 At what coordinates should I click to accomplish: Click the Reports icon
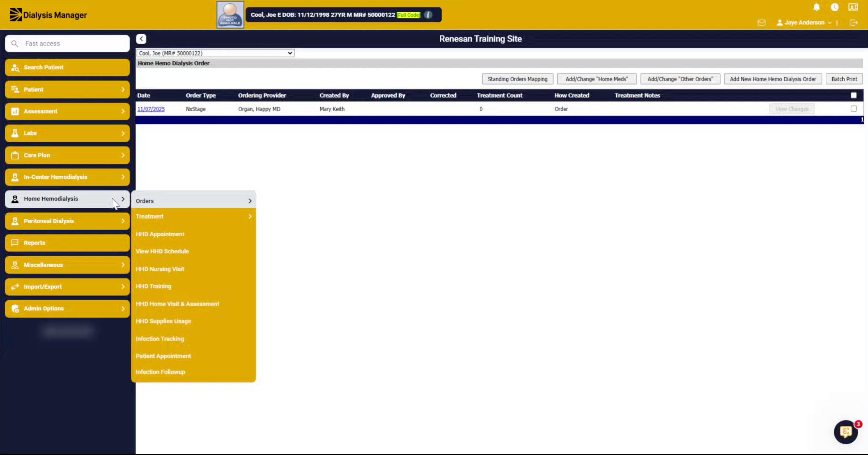[x=15, y=243]
